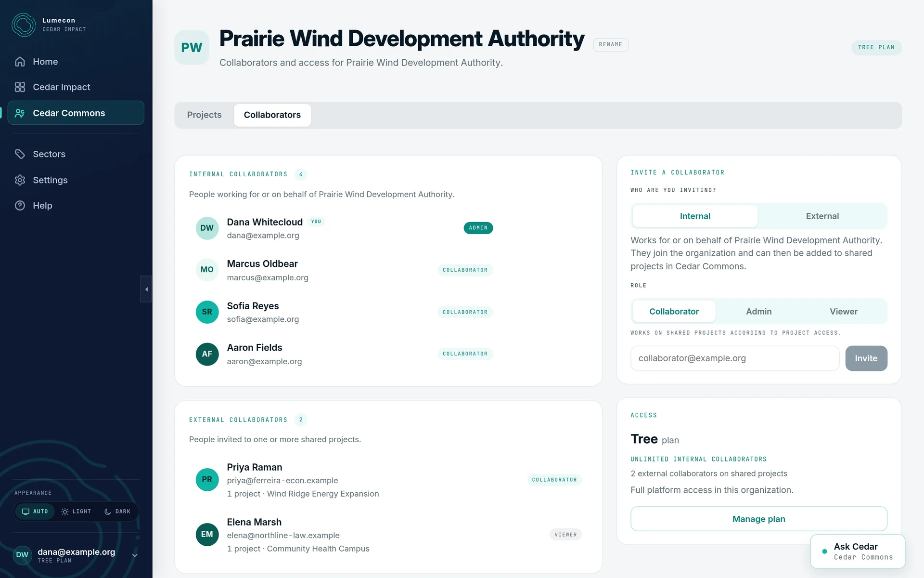Open the Ask Cedar assistant
The height and width of the screenshot is (578, 924).
point(858,552)
